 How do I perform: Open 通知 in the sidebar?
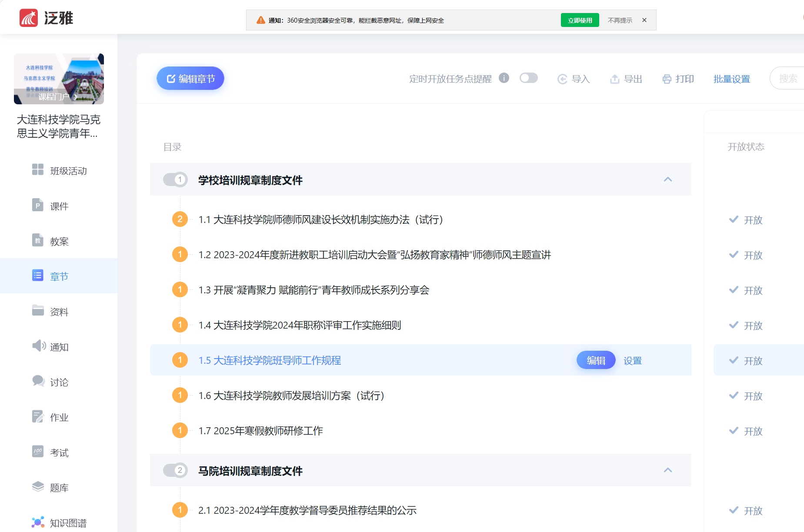59,346
